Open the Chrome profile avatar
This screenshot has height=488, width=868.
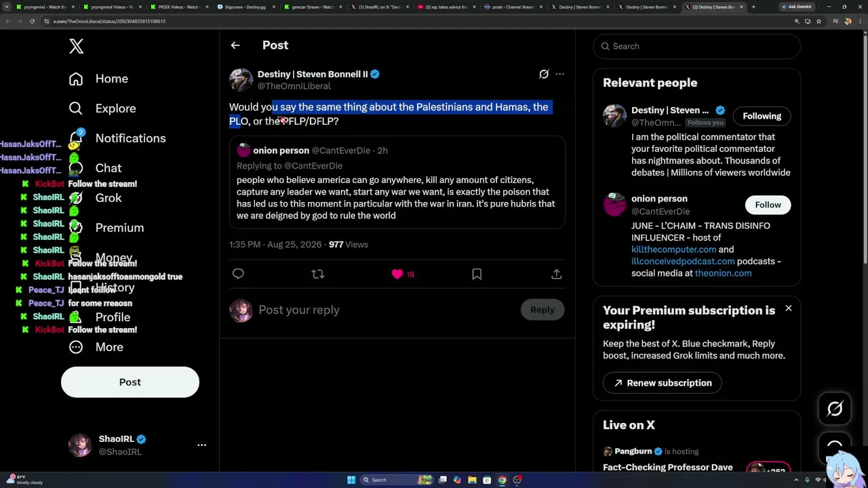click(848, 21)
